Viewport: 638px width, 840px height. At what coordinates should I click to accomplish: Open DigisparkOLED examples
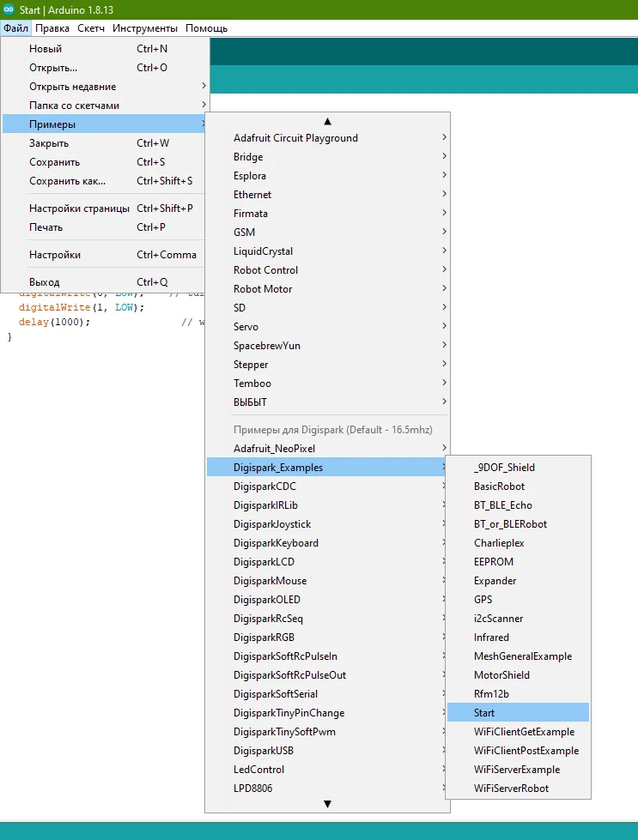click(x=327, y=600)
